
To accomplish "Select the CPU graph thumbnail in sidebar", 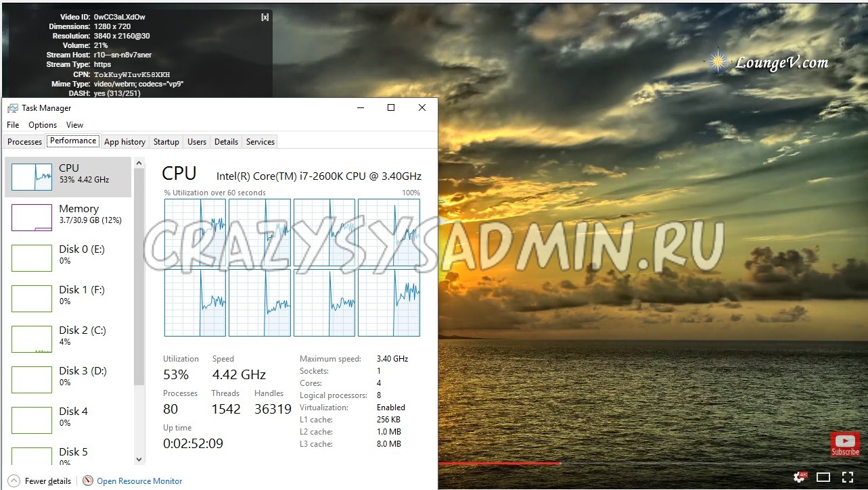I will (32, 176).
